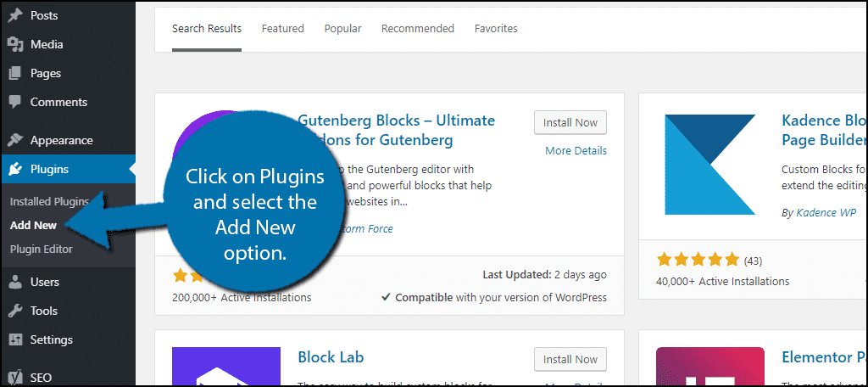
Task: Install the Block Lab plugin
Action: tap(570, 359)
